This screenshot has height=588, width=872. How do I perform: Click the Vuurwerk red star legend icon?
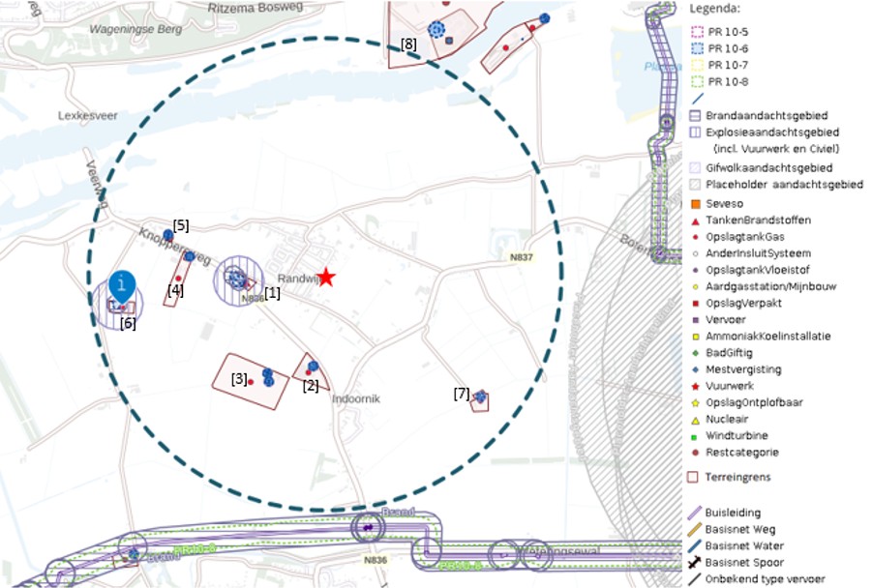pos(695,386)
